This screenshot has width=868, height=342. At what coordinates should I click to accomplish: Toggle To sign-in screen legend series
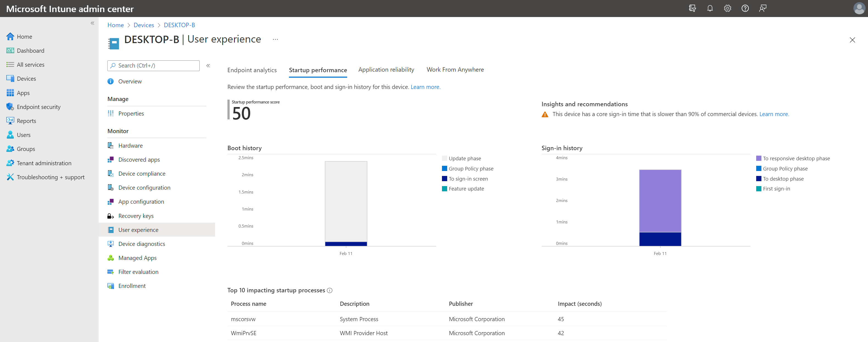468,179
